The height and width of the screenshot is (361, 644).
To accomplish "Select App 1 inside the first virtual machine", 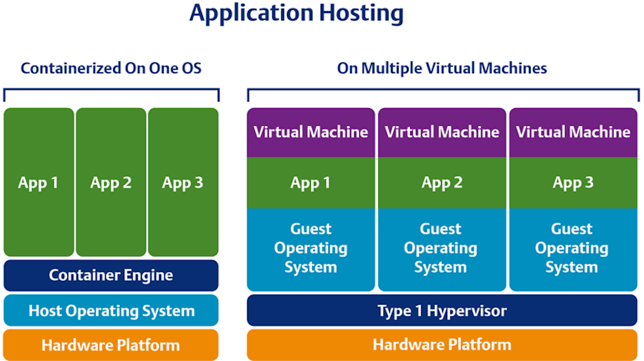I will pyautogui.click(x=311, y=183).
